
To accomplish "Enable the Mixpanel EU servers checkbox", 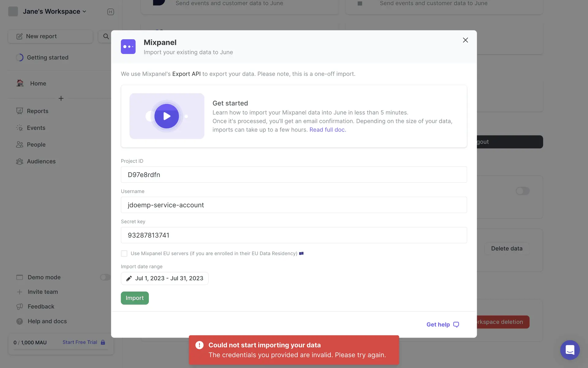I will click(x=124, y=253).
